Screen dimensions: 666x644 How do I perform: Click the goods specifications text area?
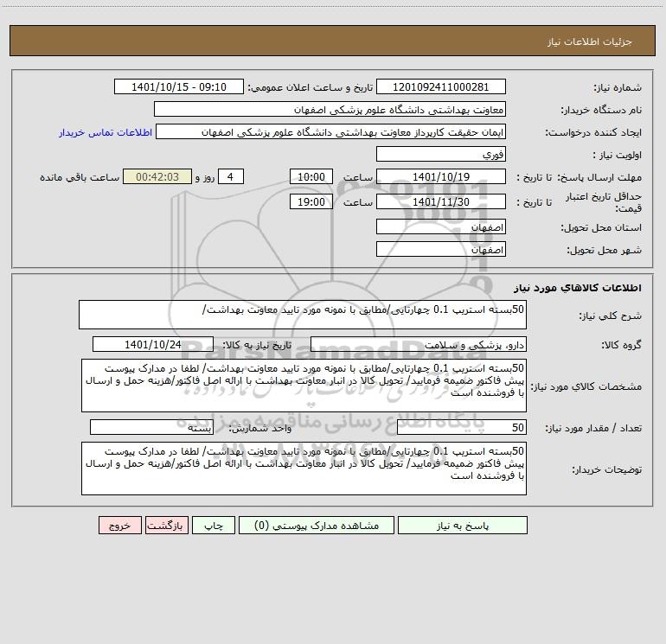pyautogui.click(x=304, y=386)
